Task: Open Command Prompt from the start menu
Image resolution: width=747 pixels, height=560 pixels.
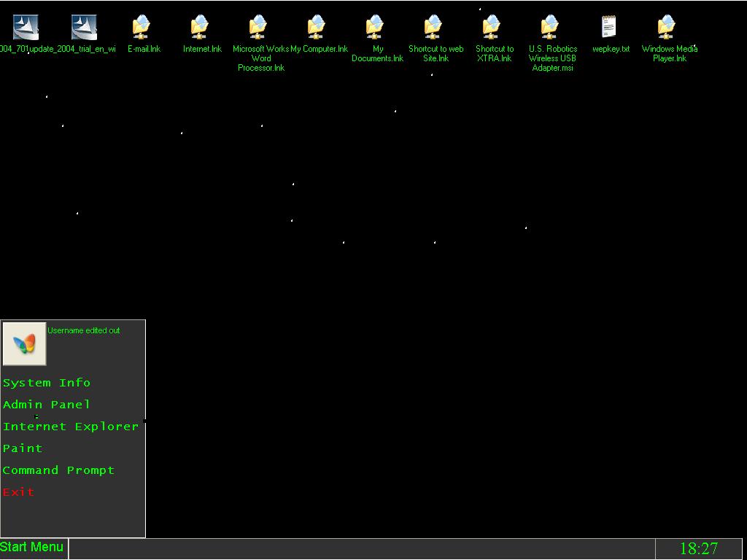Action: click(58, 470)
